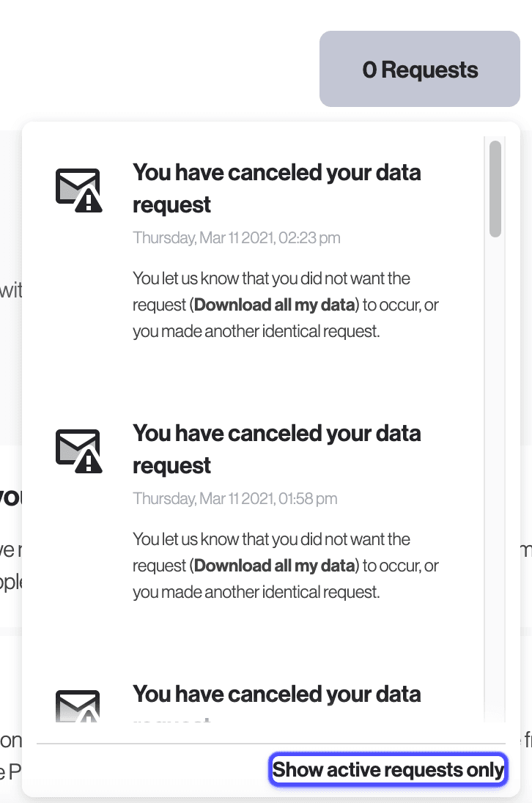The image size is (532, 803).
Task: Click mail warning icon for 01:58 pm notification
Action: tap(78, 451)
